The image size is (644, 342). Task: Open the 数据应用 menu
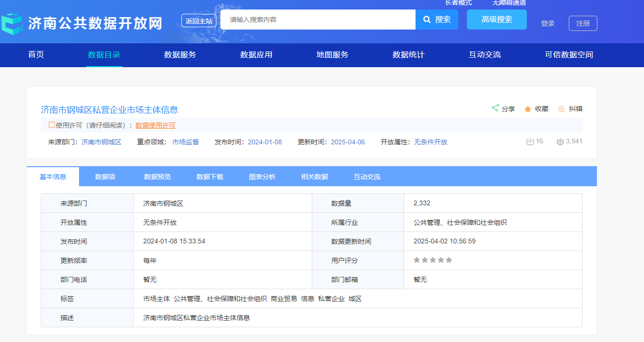(257, 55)
